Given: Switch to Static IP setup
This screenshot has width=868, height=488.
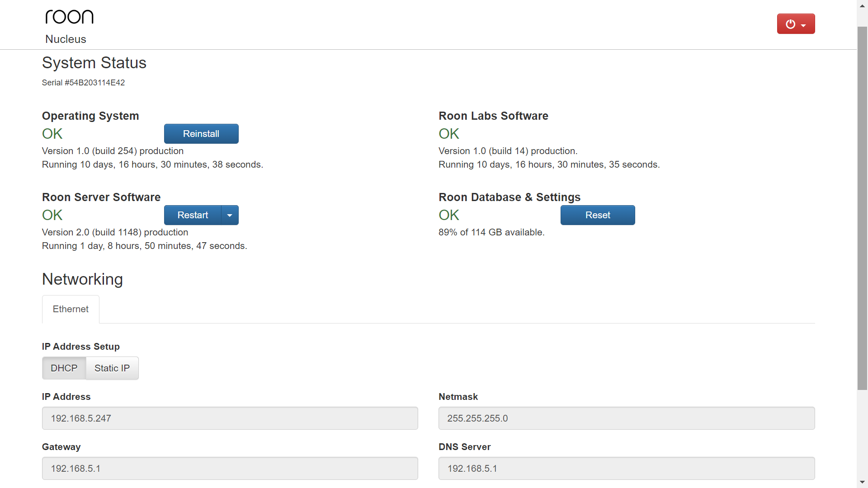Looking at the screenshot, I should pyautogui.click(x=112, y=368).
